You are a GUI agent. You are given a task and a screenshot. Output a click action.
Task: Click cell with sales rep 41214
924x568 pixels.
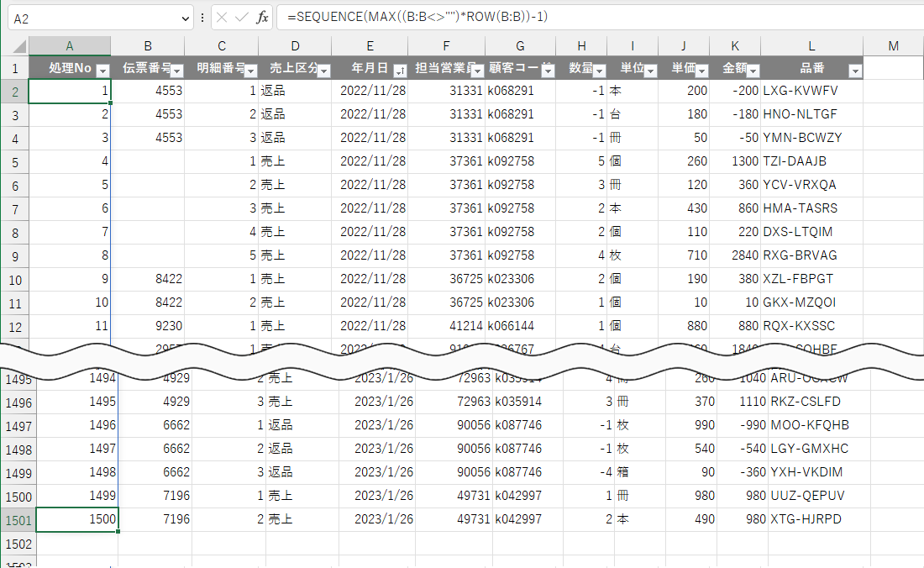pyautogui.click(x=446, y=326)
